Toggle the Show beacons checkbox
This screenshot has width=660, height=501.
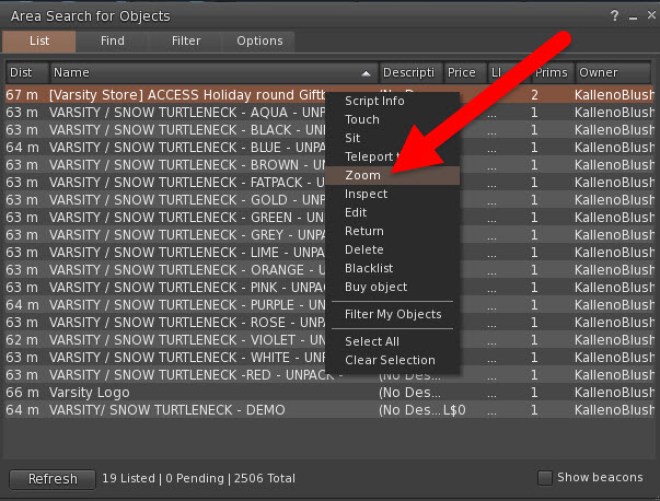click(x=545, y=478)
